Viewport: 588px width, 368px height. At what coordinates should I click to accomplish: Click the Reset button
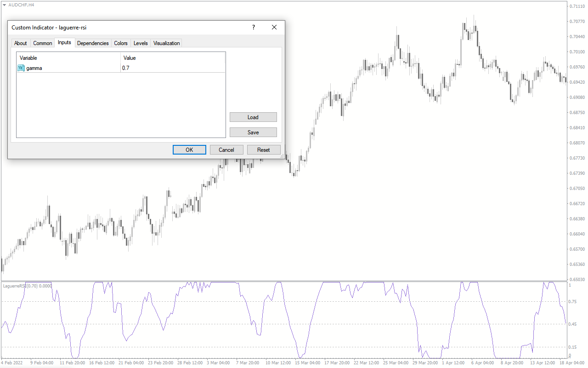[264, 149]
